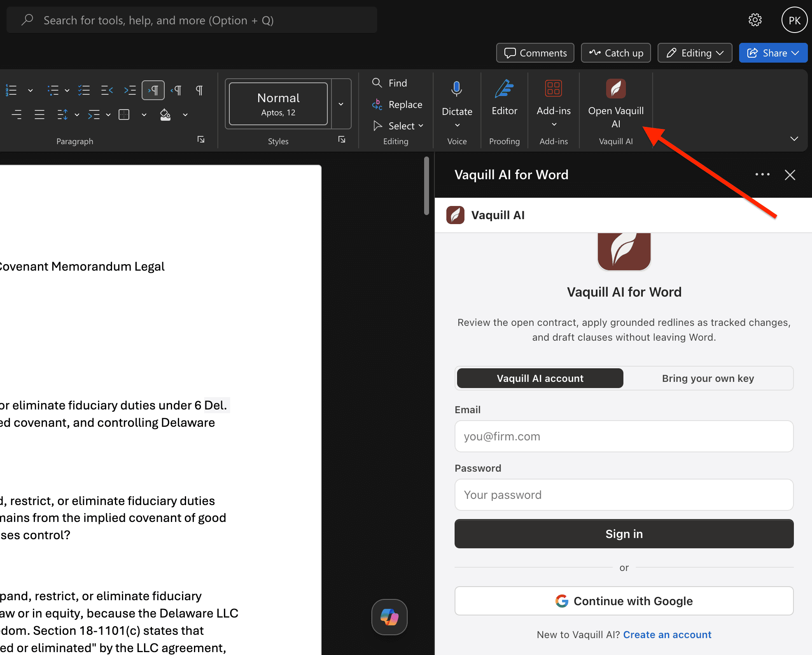Image resolution: width=812 pixels, height=655 pixels.
Task: Open Paragraph dialog launcher
Action: coord(201,140)
